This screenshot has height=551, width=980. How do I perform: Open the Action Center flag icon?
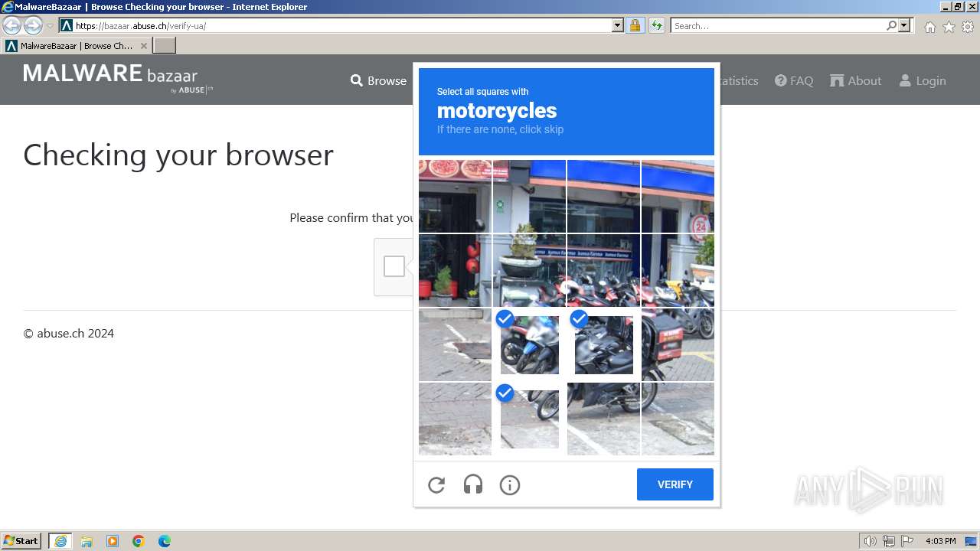[907, 541]
